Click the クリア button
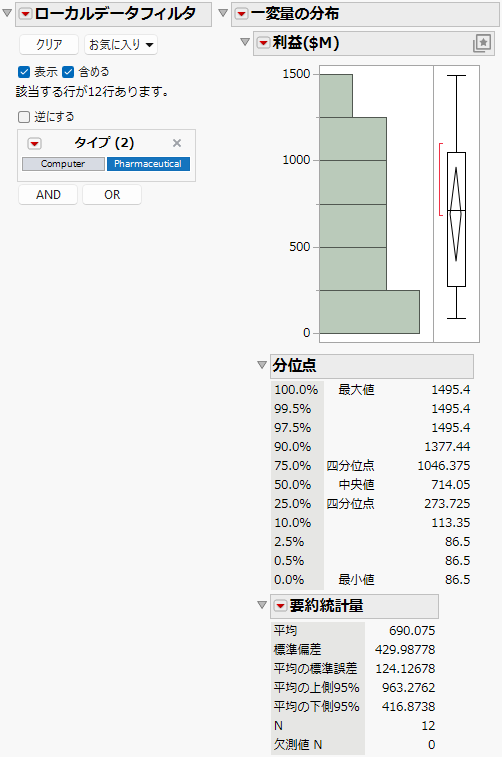502x757 pixels. tap(49, 45)
